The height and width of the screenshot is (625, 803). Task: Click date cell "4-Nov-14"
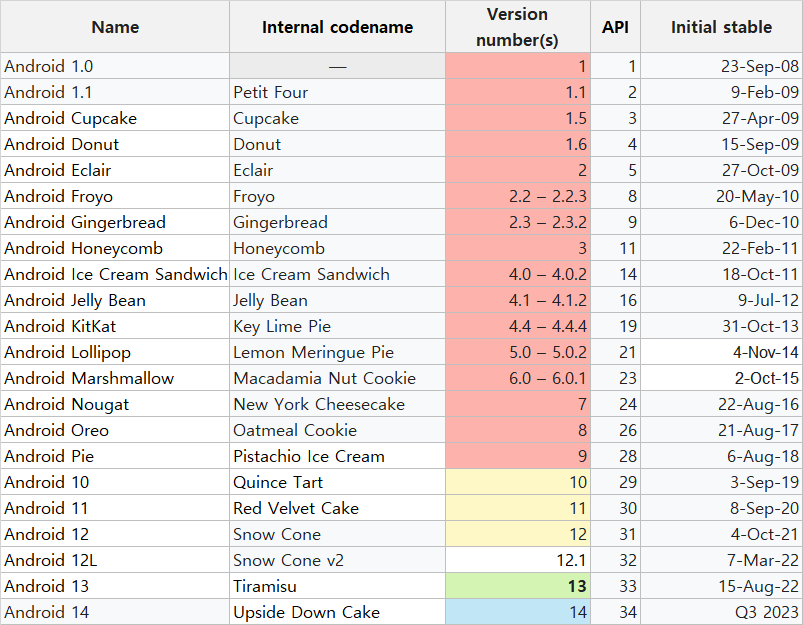[x=722, y=352]
